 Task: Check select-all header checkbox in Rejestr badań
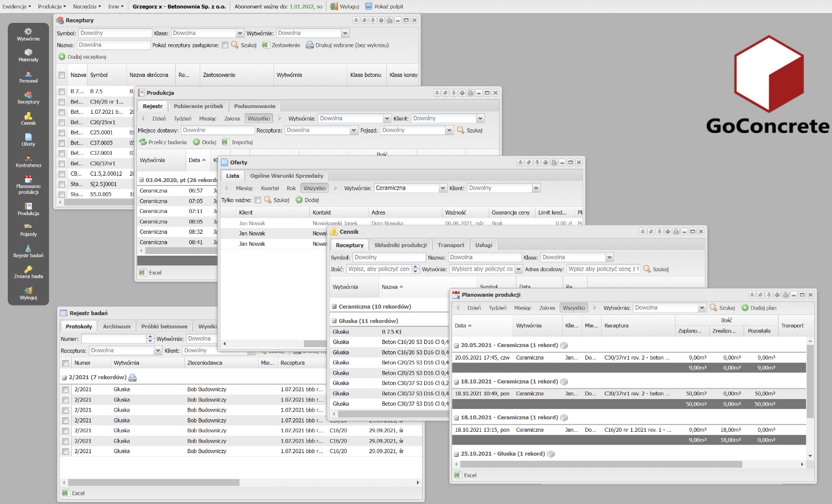(65, 363)
